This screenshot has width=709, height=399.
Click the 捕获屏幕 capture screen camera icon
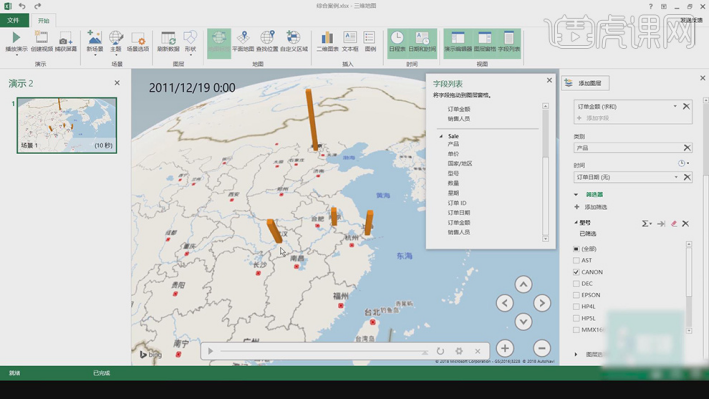pos(66,38)
